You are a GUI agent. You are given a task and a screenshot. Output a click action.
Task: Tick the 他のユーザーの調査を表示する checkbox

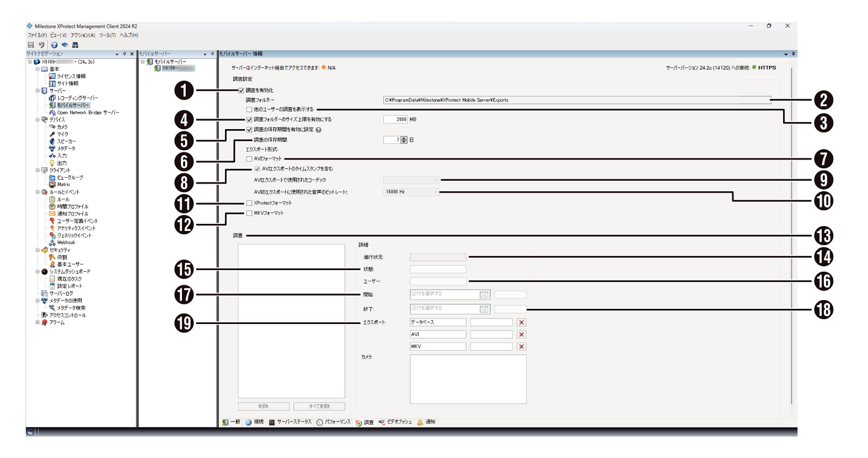coord(249,109)
